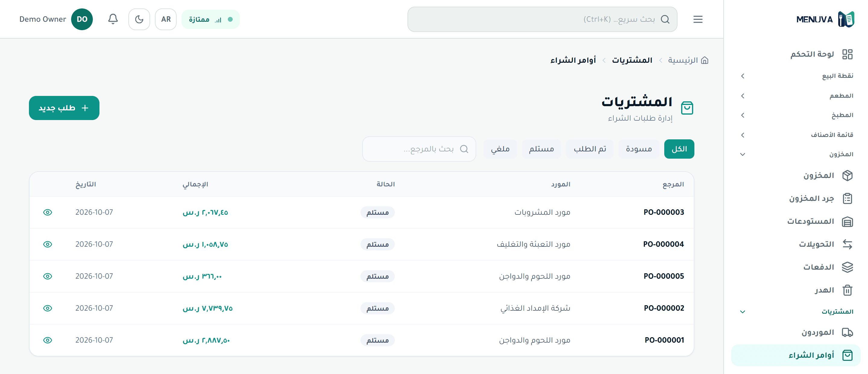Open الموردون suppliers in sidebar
The width and height of the screenshot is (868, 374).
796,332
